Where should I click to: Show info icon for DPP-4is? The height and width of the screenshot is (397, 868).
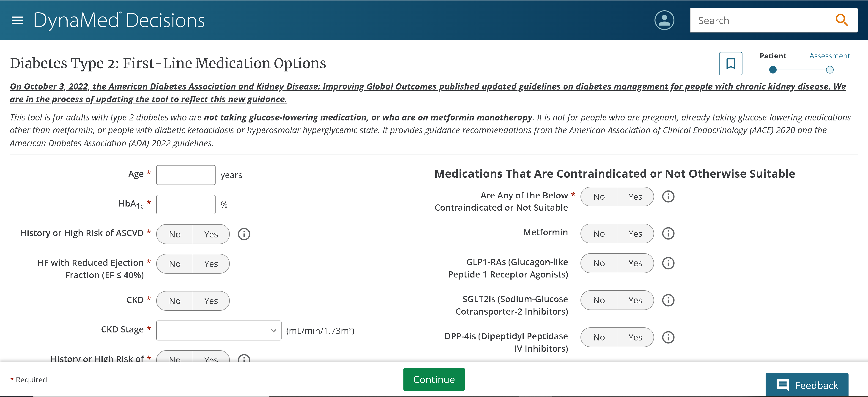click(668, 337)
